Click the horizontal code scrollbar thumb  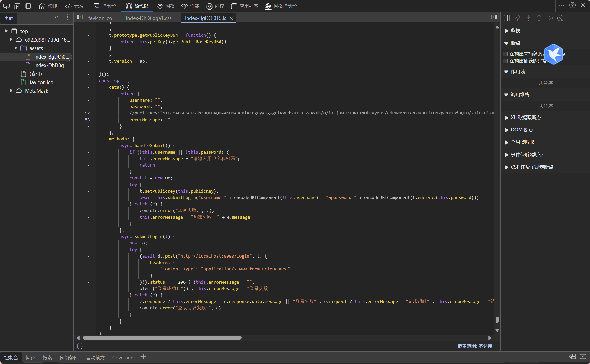[x=162, y=338]
